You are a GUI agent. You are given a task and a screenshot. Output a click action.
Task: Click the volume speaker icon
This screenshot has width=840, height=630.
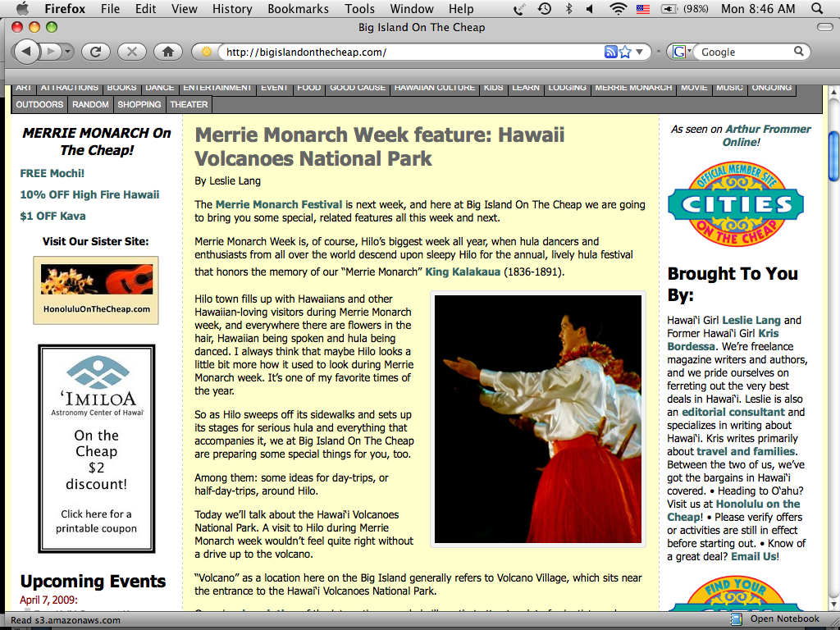(x=590, y=8)
